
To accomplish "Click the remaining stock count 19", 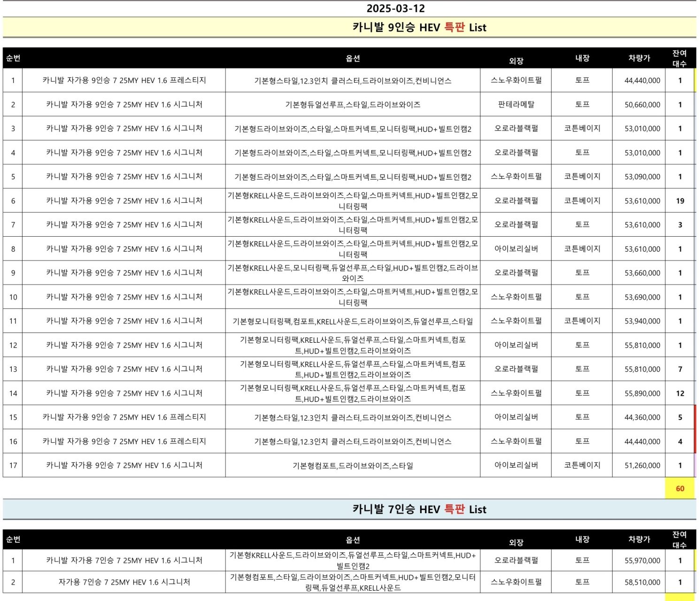I will tap(680, 201).
